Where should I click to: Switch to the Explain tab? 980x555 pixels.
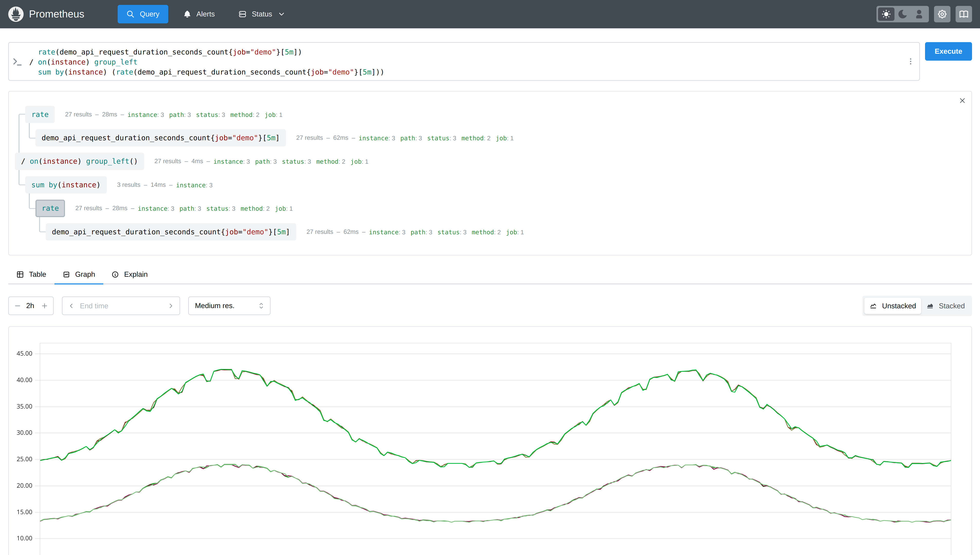pos(130,274)
